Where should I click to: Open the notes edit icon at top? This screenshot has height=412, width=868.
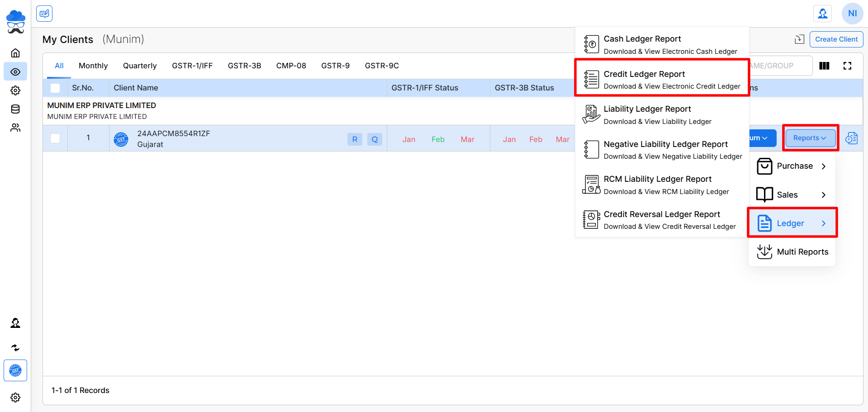tap(44, 14)
